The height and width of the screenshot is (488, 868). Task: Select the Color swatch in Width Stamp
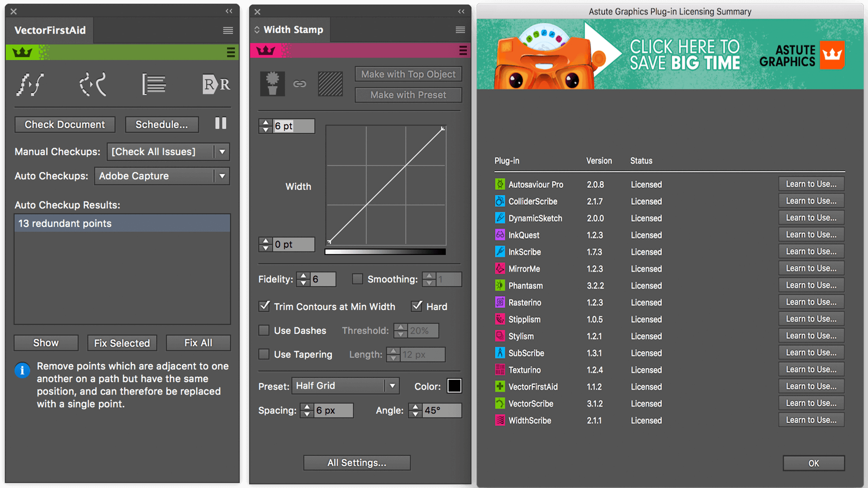click(x=455, y=386)
